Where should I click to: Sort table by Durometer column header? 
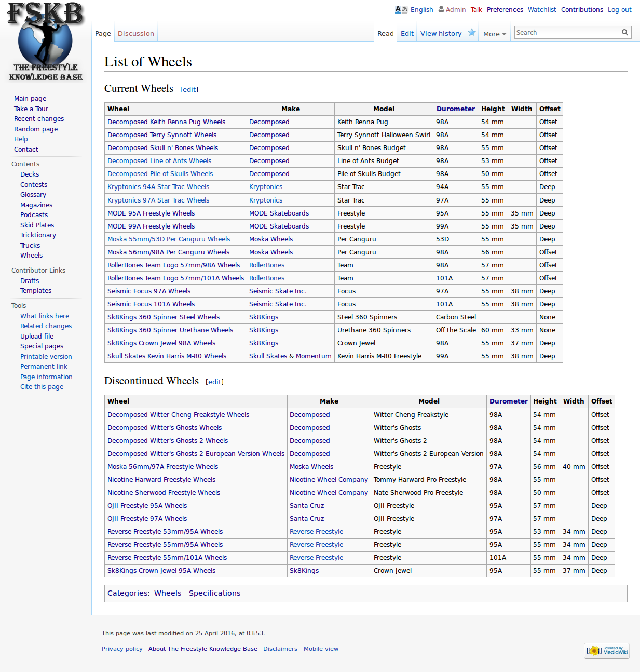tap(455, 109)
